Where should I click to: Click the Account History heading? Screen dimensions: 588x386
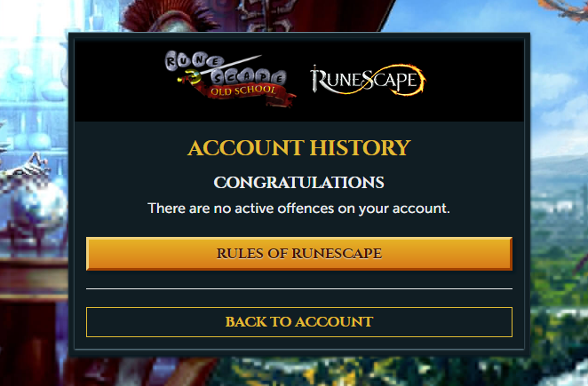coord(298,147)
